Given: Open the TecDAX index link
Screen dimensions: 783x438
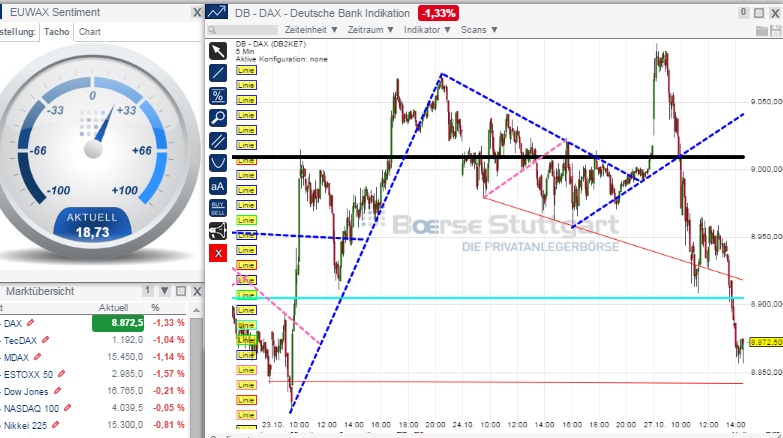Looking at the screenshot, I should point(20,341).
